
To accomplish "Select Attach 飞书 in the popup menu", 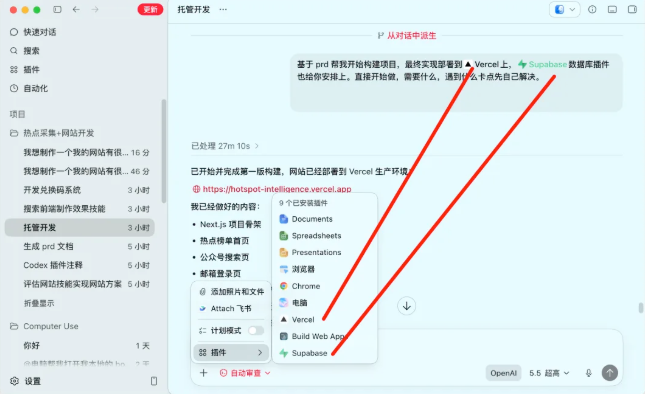I will (x=231, y=308).
